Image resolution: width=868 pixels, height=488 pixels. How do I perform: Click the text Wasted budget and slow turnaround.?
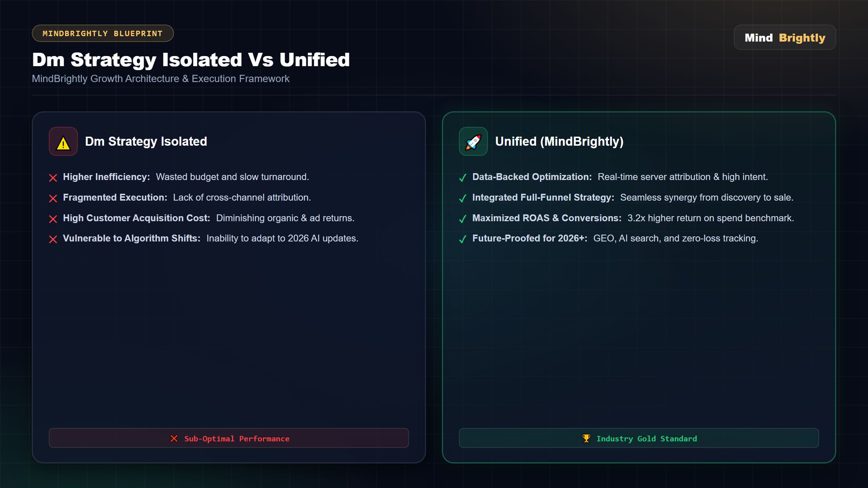[x=233, y=177]
